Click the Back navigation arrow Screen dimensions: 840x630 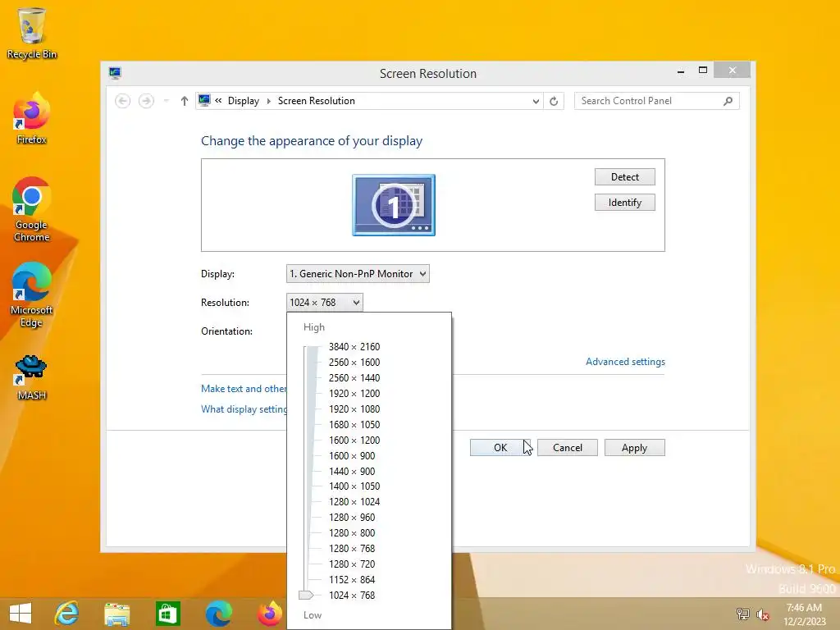[x=123, y=101]
